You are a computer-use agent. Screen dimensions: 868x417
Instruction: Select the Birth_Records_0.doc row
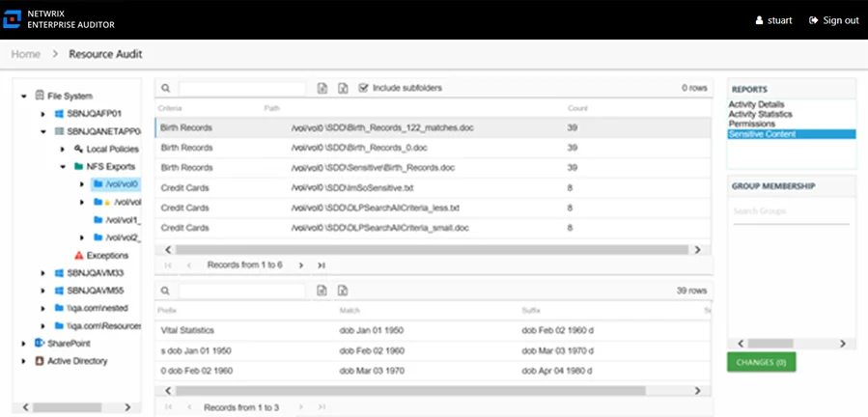(433, 148)
